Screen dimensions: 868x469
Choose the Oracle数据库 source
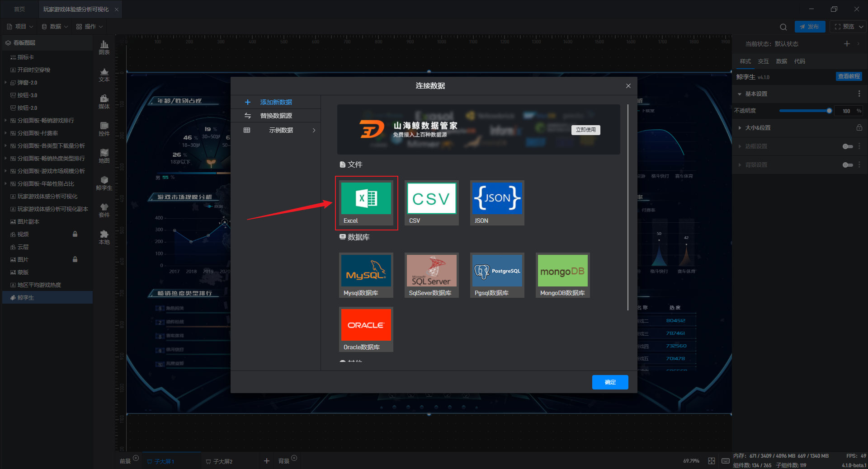coord(366,329)
